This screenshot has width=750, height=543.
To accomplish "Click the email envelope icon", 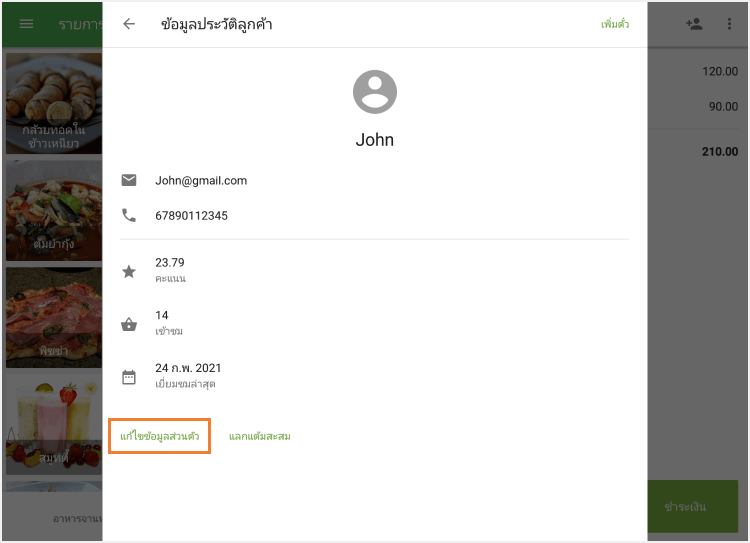I will (x=129, y=181).
